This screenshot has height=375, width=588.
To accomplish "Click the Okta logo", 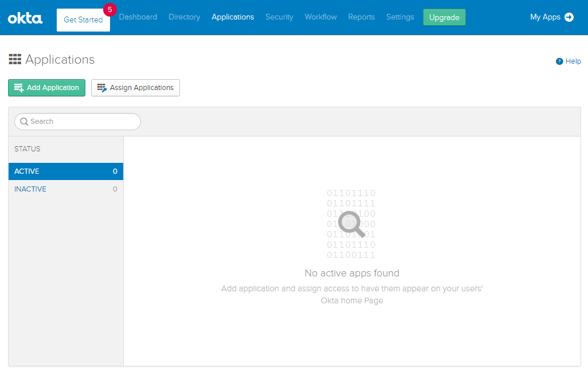I will point(25,17).
